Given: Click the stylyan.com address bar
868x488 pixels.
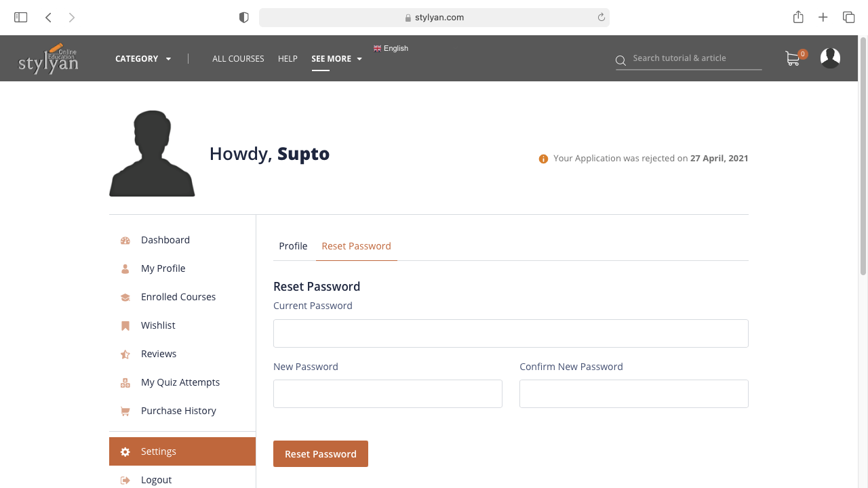Looking at the screenshot, I should coord(434,18).
